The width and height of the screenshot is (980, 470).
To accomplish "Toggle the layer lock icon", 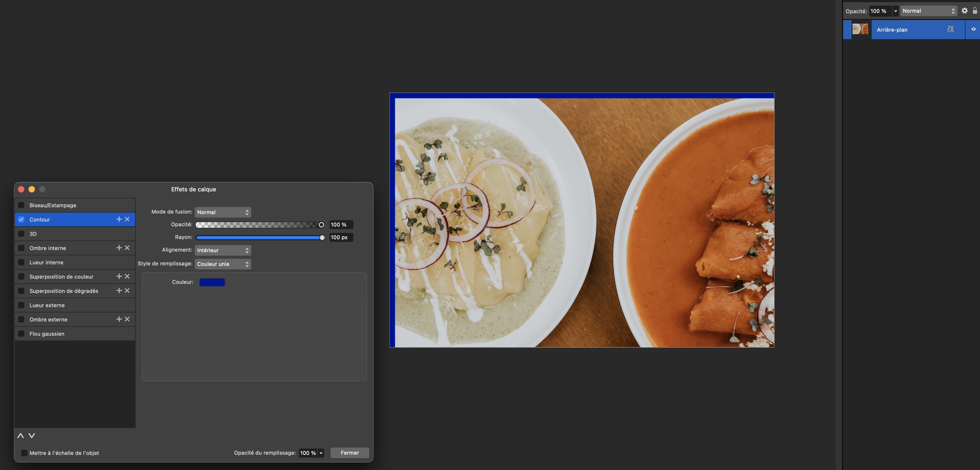I will (975, 11).
